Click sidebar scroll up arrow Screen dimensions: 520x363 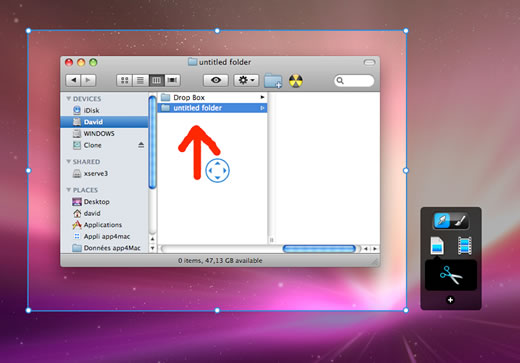(153, 239)
